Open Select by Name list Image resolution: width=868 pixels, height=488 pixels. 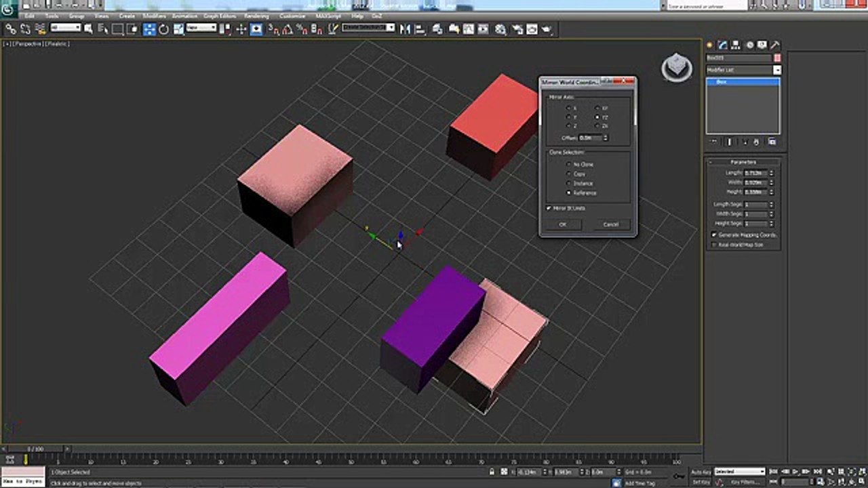(x=103, y=29)
